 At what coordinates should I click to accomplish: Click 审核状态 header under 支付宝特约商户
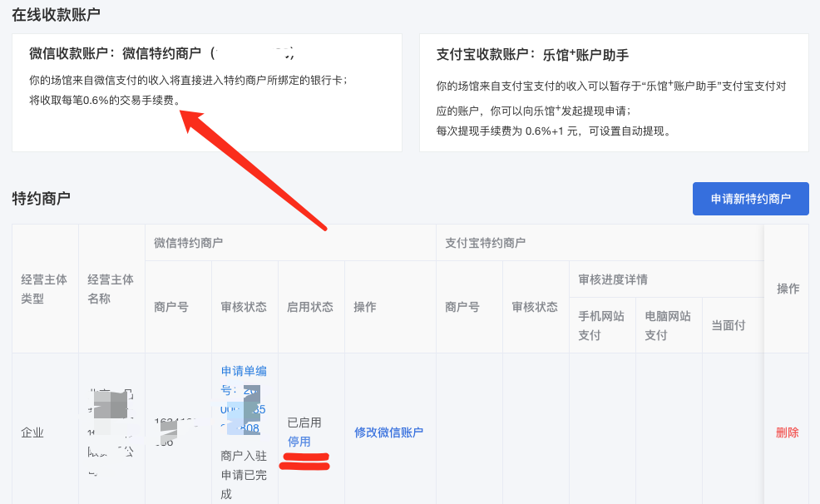pos(535,307)
